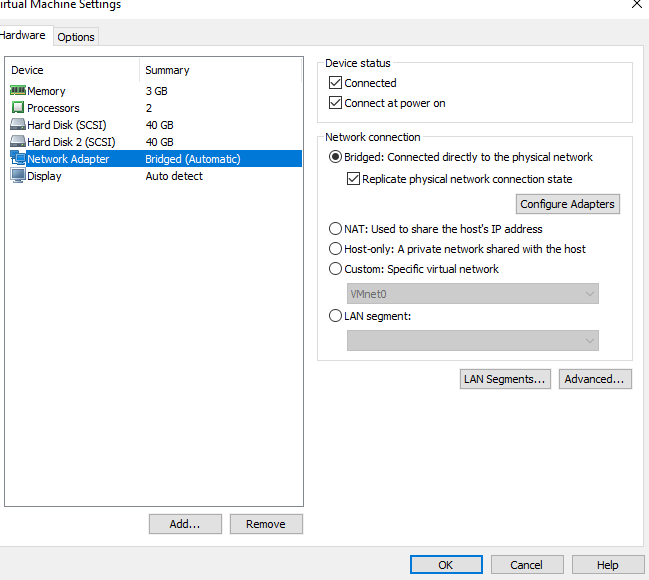Click the Memory device icon
649x580 pixels.
tap(18, 90)
